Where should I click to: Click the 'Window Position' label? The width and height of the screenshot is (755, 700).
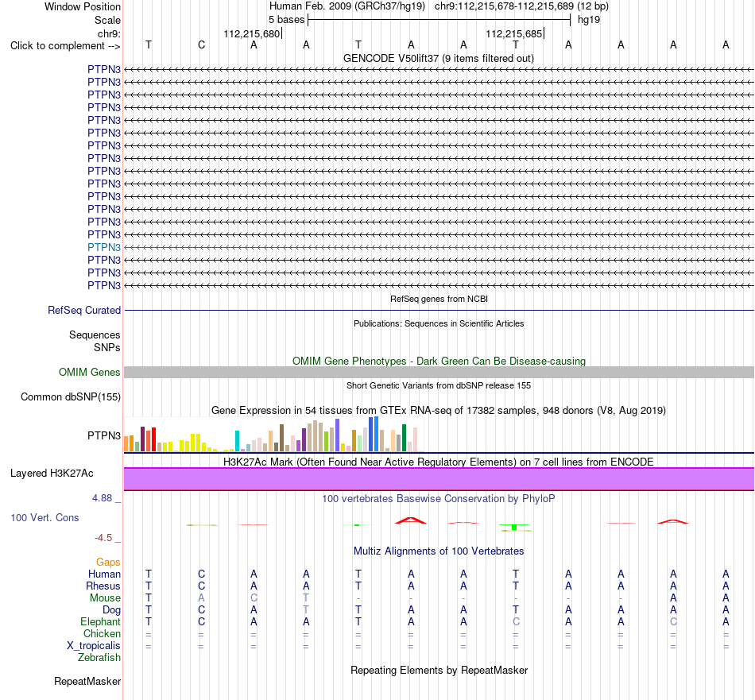pos(83,6)
